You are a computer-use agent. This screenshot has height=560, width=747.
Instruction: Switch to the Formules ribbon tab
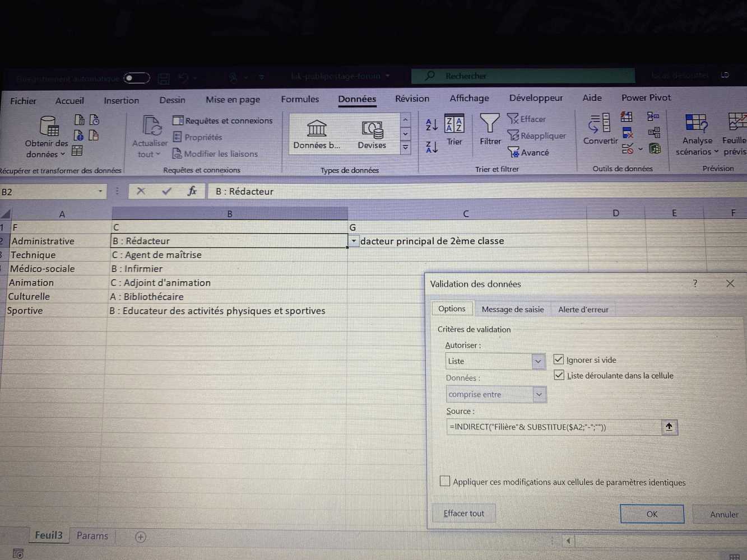(x=300, y=99)
